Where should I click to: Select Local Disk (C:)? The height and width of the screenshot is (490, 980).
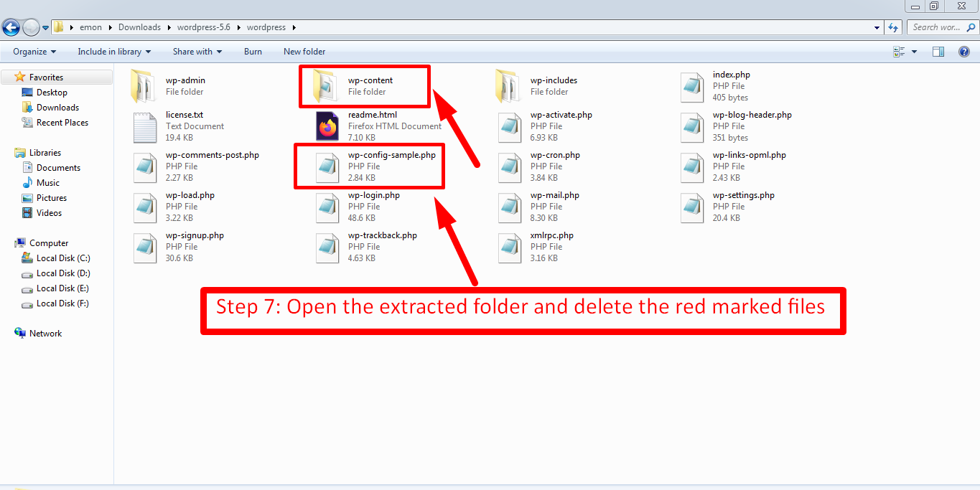[63, 258]
